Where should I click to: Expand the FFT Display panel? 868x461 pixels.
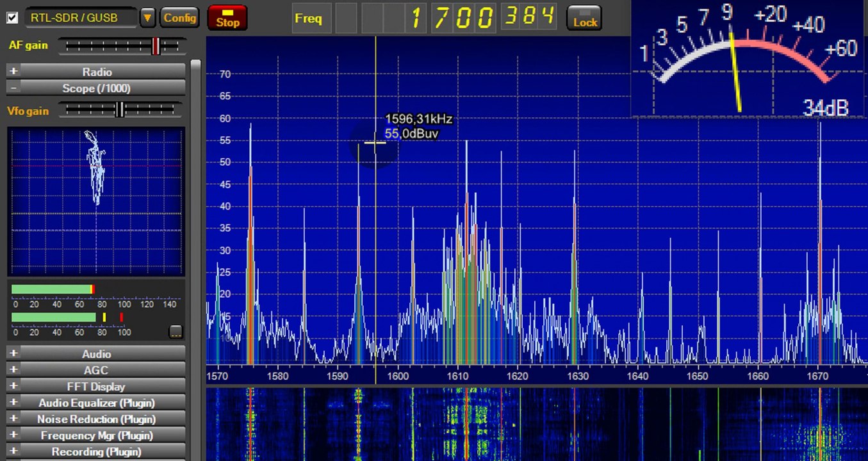(x=96, y=386)
